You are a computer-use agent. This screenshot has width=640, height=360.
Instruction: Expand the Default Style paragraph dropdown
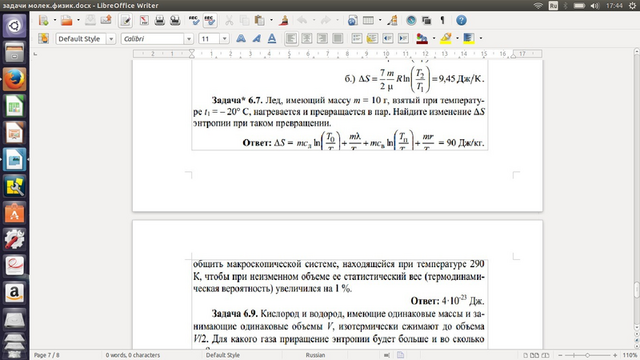[111, 39]
